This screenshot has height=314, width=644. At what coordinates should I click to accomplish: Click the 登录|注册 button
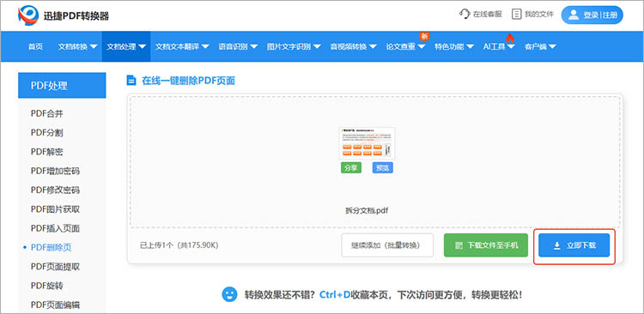pos(592,15)
